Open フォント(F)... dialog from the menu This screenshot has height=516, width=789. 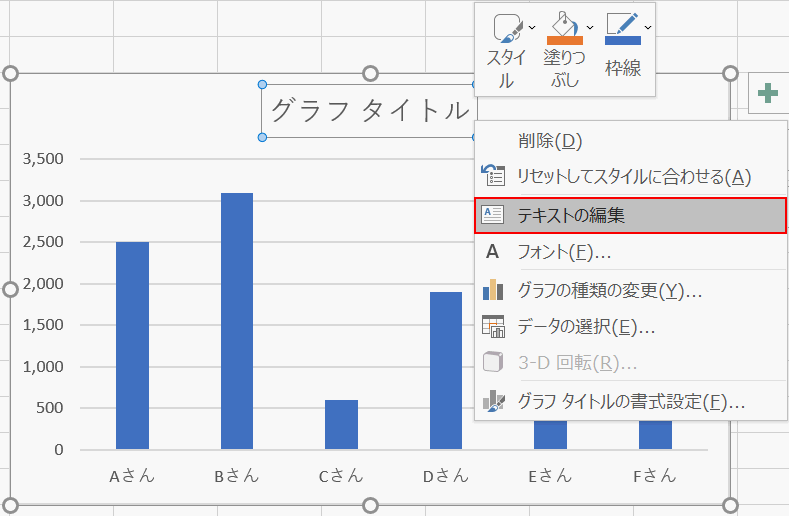click(x=630, y=252)
